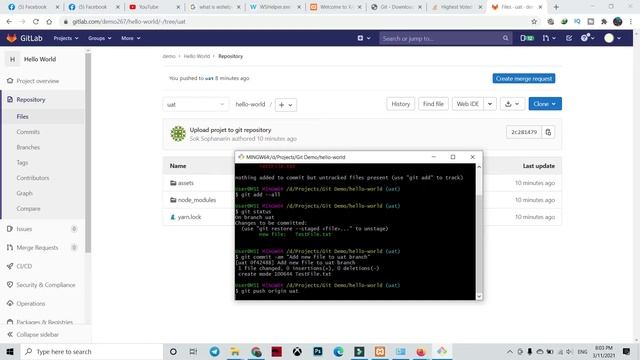
Task: Click the Find file button
Action: point(433,104)
